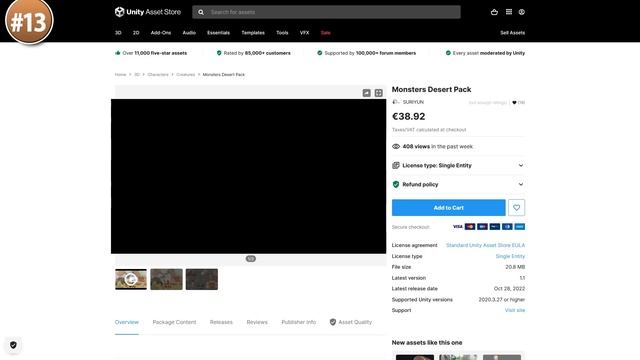Open the 3D category menu
Image resolution: width=640 pixels, height=360 pixels.
coord(118,33)
